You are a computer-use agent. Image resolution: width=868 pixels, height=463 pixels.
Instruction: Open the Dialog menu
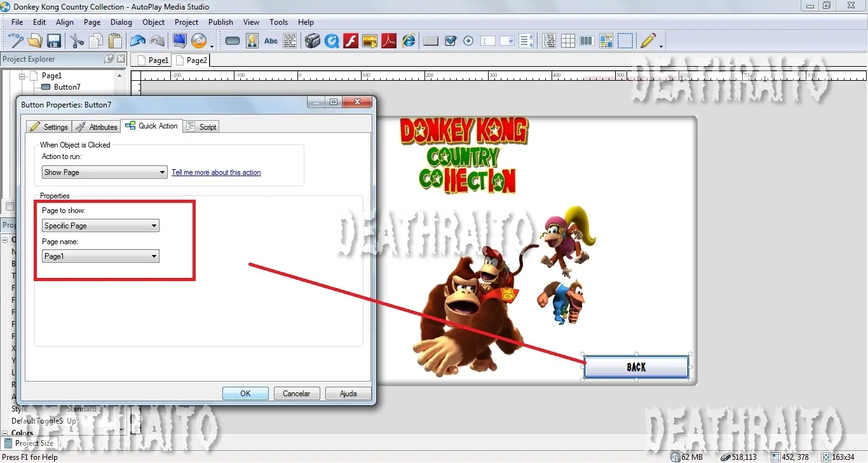[x=121, y=22]
